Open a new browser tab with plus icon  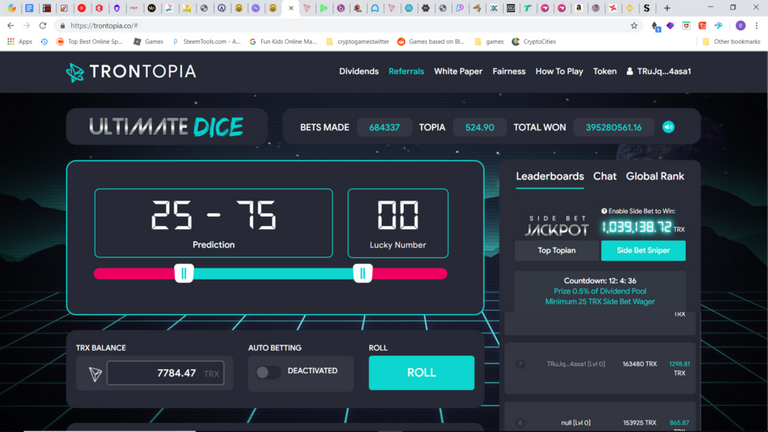(667, 8)
